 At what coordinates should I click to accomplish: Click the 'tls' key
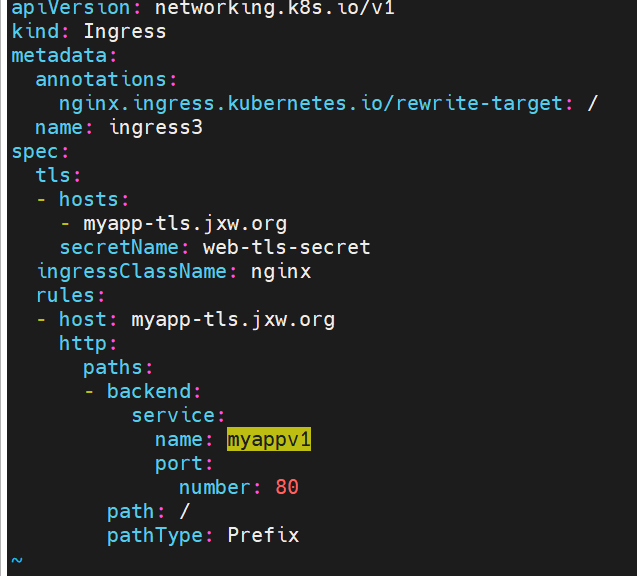[x=53, y=175]
